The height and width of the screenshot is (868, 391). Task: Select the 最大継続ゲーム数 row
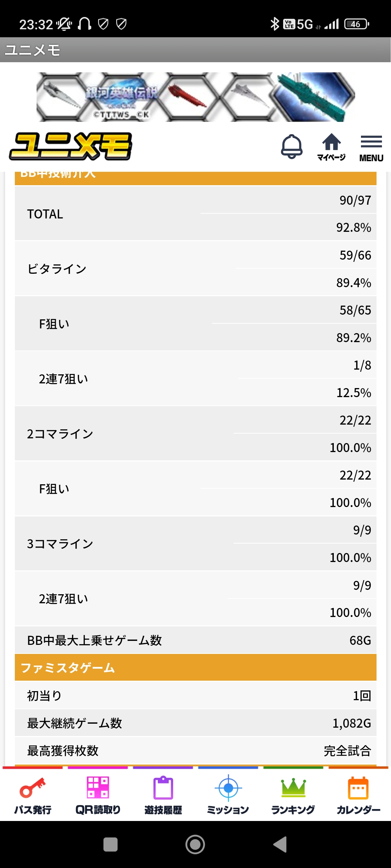tap(195, 723)
